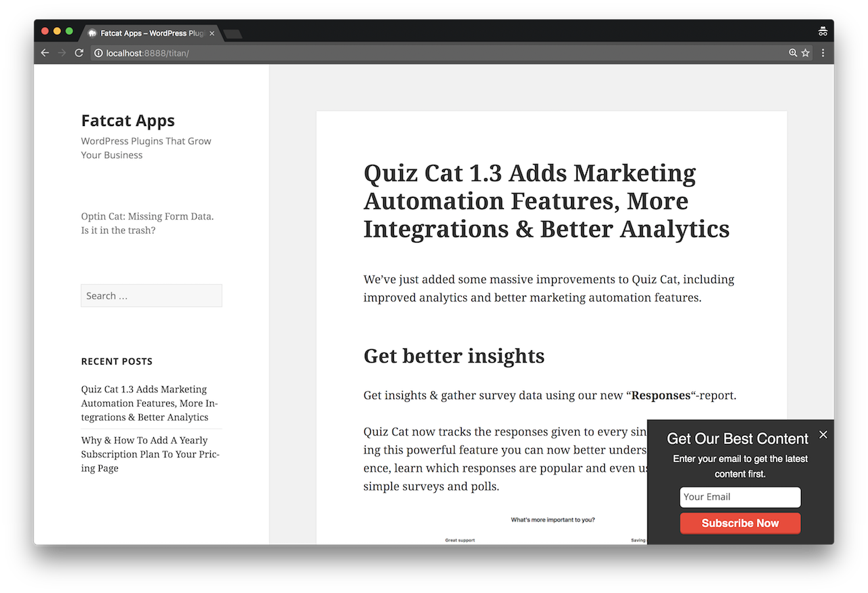The image size is (868, 593).
Task: Click the Your Email input field
Action: (740, 497)
